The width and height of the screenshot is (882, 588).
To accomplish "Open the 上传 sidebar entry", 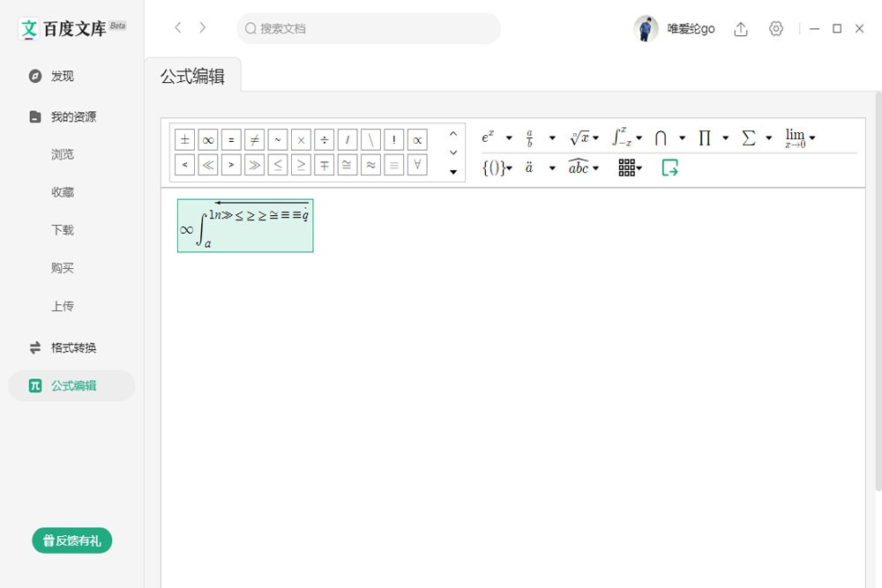I will 63,306.
